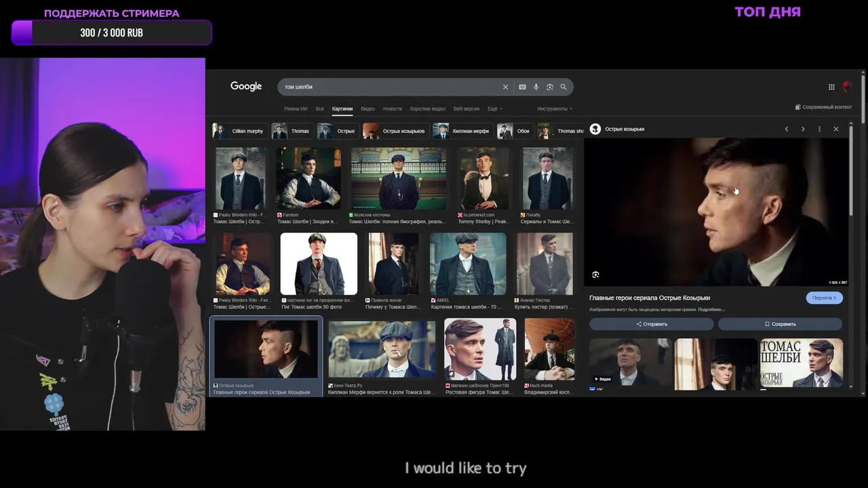
Task: Open the Пикабу result thumbnail
Action: click(547, 178)
